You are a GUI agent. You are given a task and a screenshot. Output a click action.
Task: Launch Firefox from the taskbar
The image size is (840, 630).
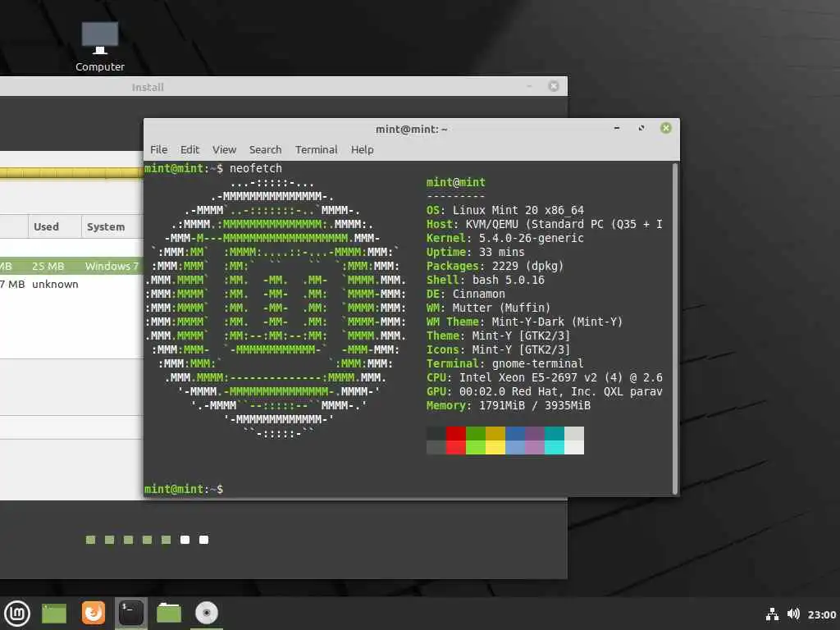coord(94,613)
